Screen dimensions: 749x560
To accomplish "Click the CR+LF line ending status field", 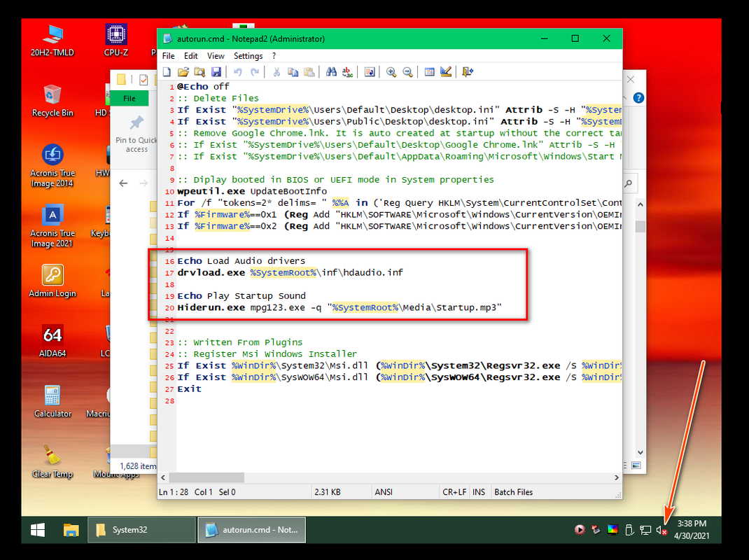I will click(x=454, y=491).
